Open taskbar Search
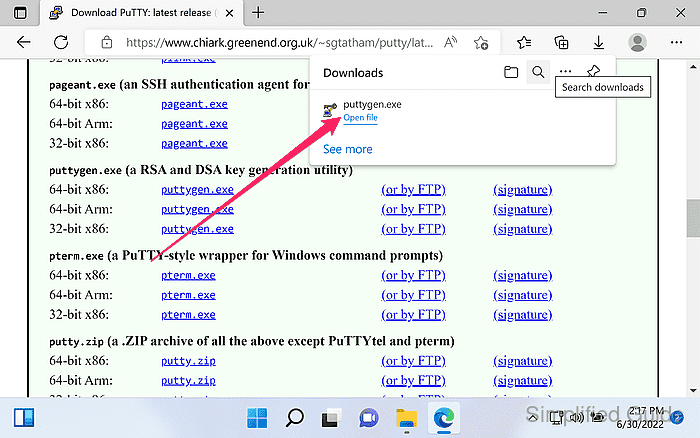Viewport: 700px width, 438px height. (295, 418)
